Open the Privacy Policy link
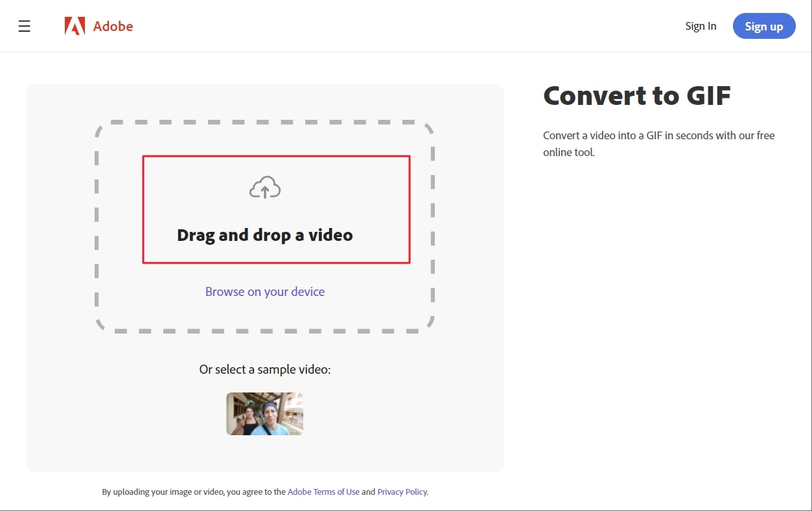Screen dimensions: 812x511 coord(402,492)
